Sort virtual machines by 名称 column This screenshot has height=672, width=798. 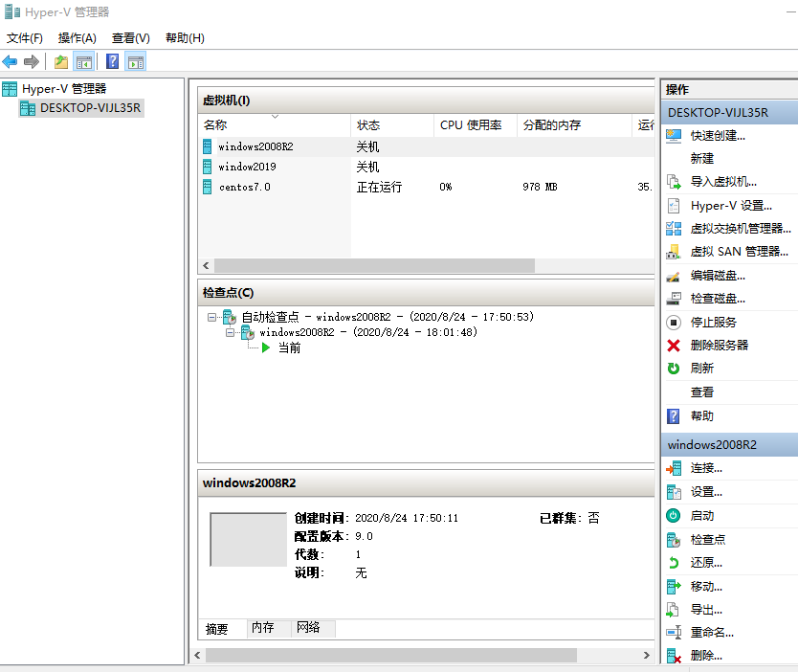275,125
